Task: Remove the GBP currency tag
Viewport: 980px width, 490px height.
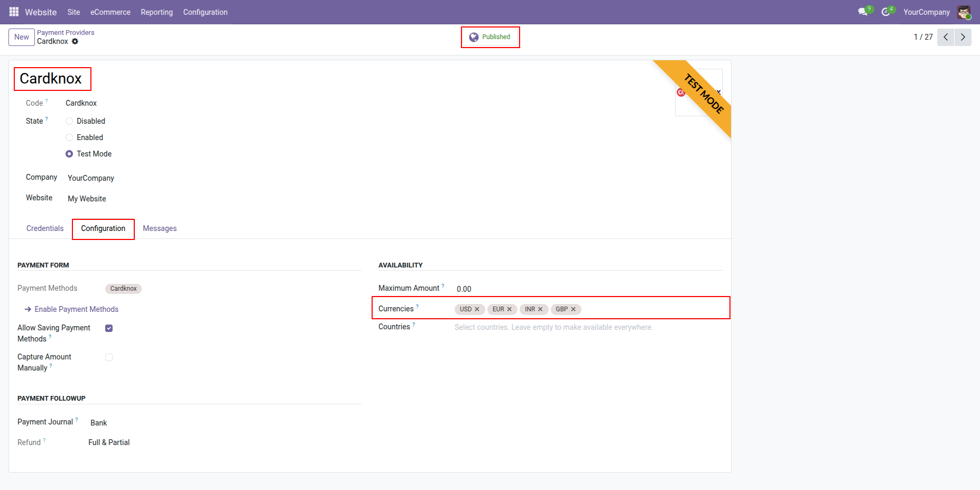Action: 574,309
